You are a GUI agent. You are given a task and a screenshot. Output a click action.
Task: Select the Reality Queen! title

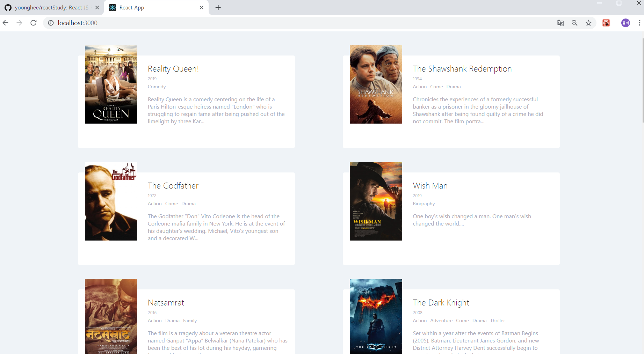coord(173,69)
